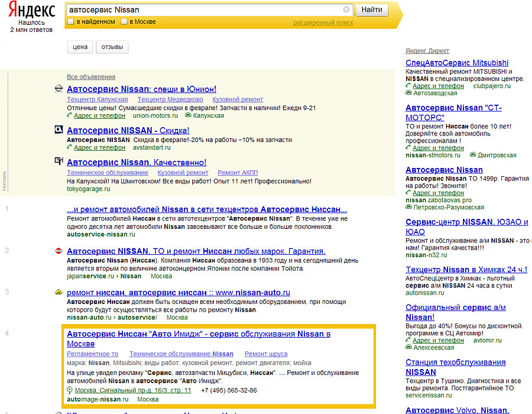Open the 'Ремонт шруса' sitelink
Image resolution: width=532 pixels, height=414 pixels.
click(x=266, y=354)
